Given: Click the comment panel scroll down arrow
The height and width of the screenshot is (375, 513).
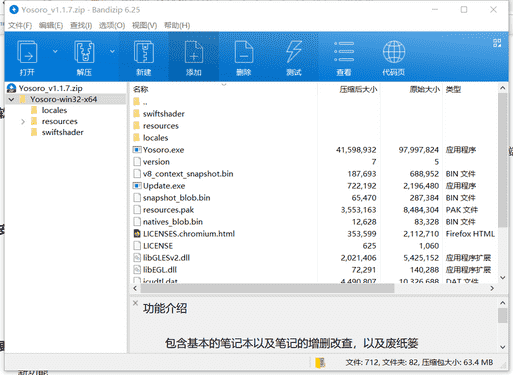Looking at the screenshot, I should coord(502,347).
